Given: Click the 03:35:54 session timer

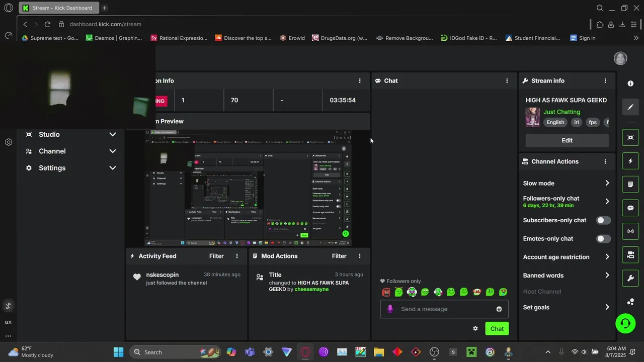Looking at the screenshot, I should click(x=343, y=100).
